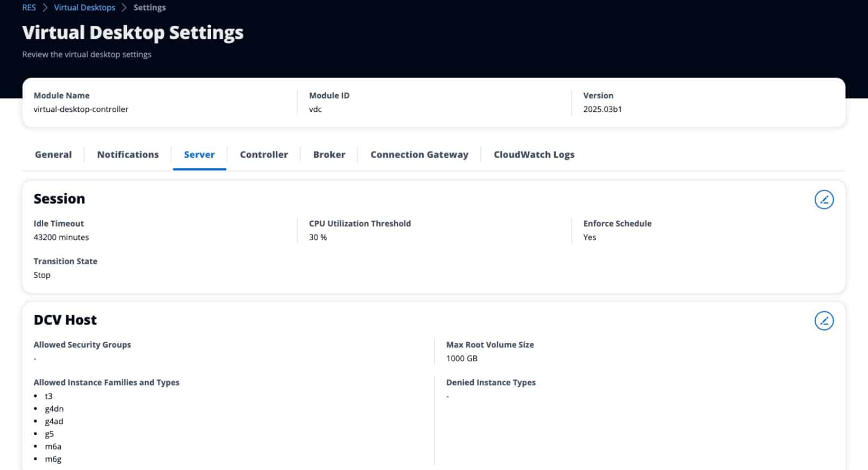This screenshot has height=470, width=868.
Task: Switch to Connection Gateway tab
Action: [x=419, y=155]
